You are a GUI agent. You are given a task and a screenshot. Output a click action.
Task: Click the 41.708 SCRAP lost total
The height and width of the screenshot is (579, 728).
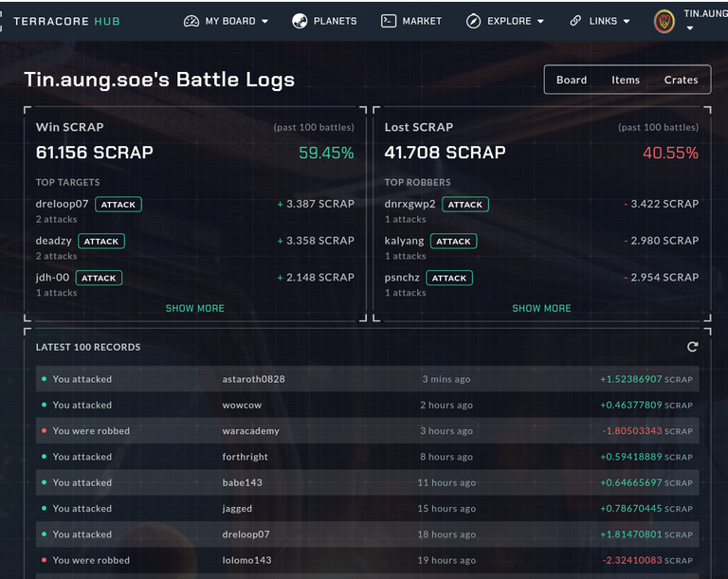coord(445,153)
